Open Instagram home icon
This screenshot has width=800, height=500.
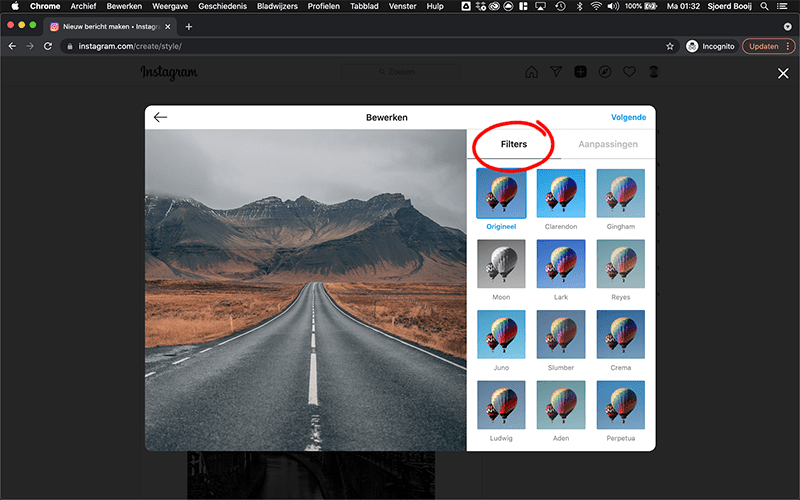(x=532, y=72)
